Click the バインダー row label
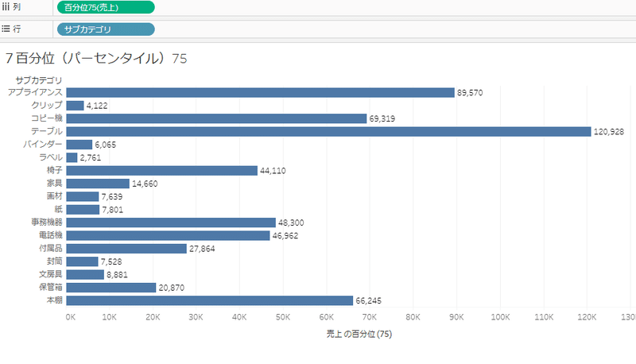This screenshot has height=364, width=636. (x=43, y=145)
